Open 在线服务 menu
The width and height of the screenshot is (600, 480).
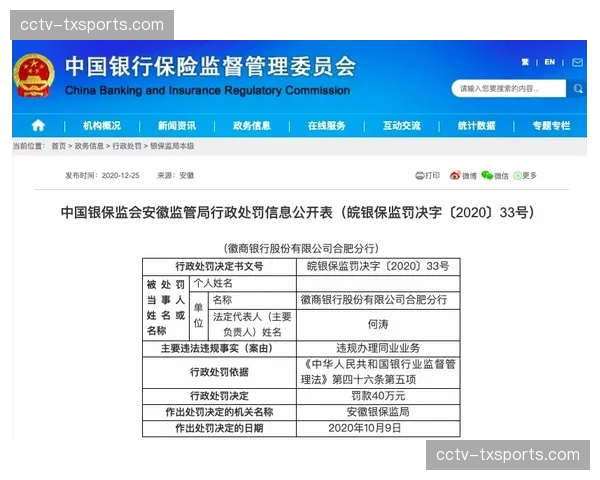326,126
